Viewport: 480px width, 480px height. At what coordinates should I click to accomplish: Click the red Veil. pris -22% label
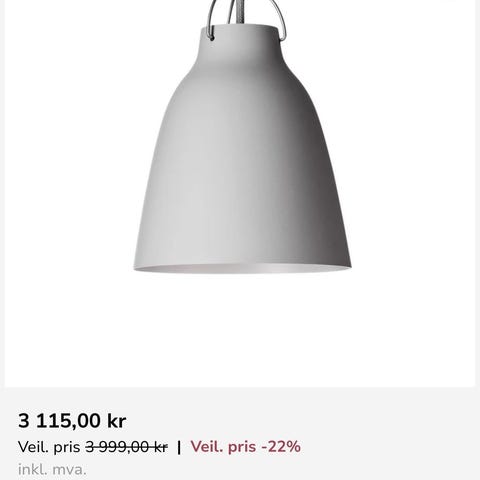(246, 447)
